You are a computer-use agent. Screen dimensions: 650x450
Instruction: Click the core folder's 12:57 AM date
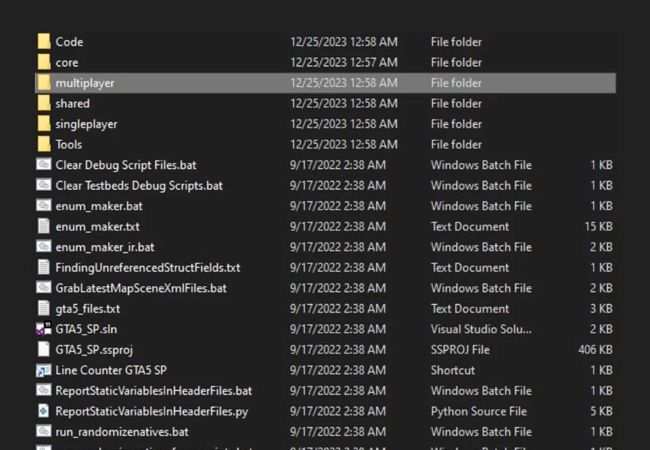(344, 62)
